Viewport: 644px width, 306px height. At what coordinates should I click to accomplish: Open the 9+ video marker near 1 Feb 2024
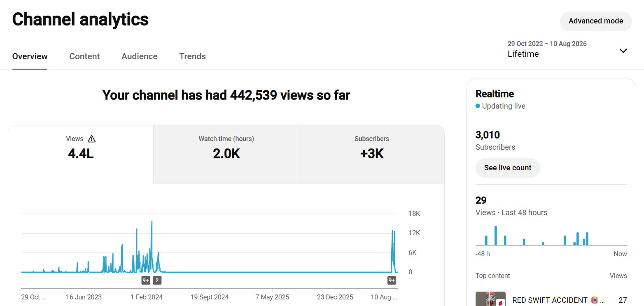point(146,280)
